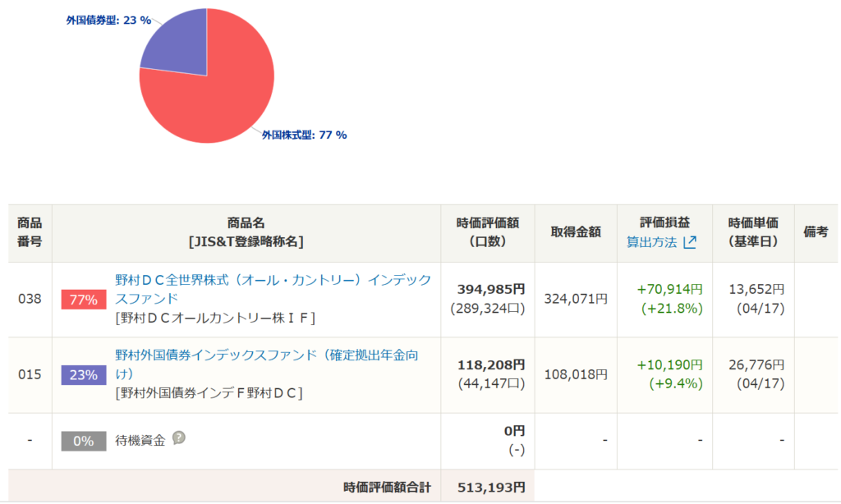Select the red 外国株式型 pie slice
Screen dimensions: 841x504
[218, 94]
